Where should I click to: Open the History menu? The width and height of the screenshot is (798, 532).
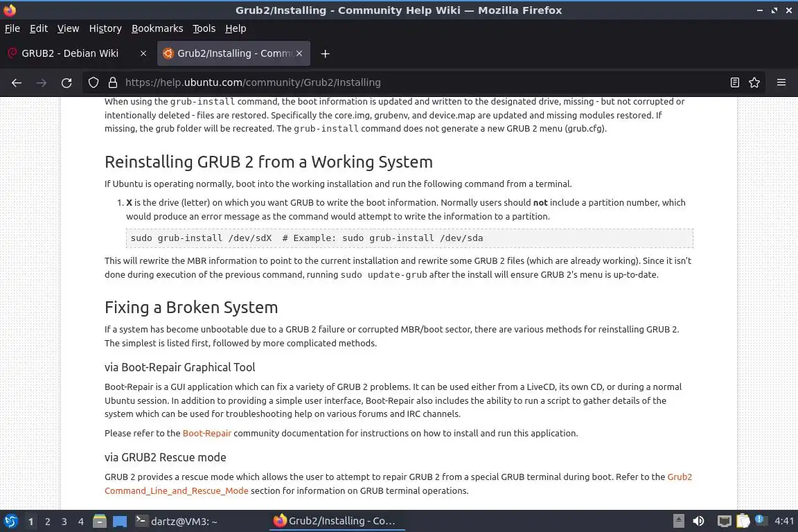[x=105, y=28]
